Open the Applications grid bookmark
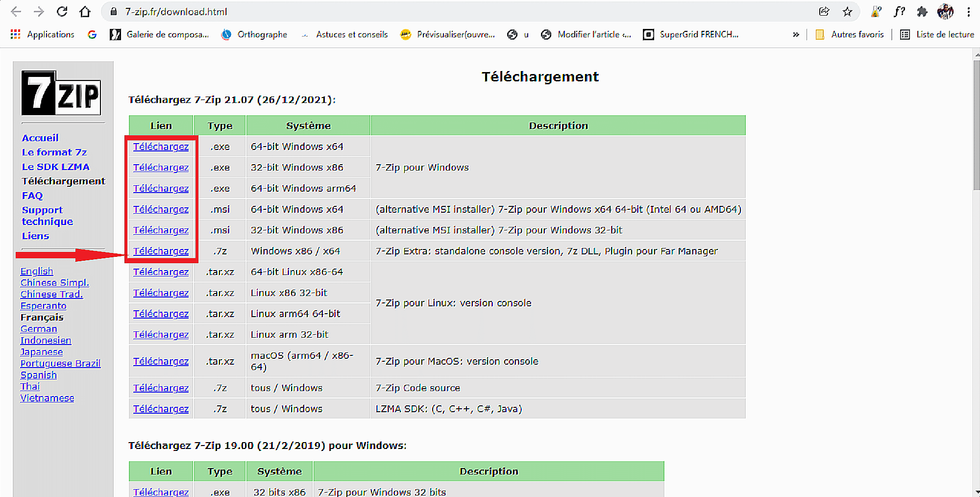The width and height of the screenshot is (980, 497). point(42,34)
